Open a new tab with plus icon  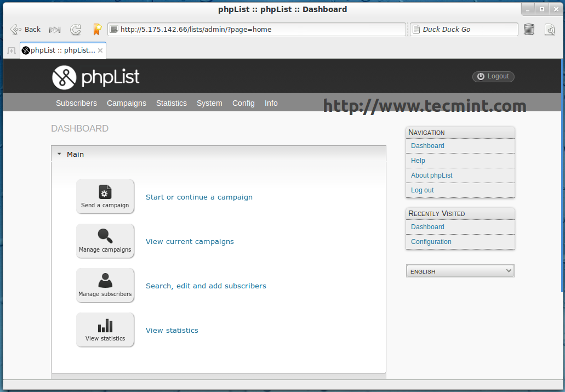pos(12,51)
